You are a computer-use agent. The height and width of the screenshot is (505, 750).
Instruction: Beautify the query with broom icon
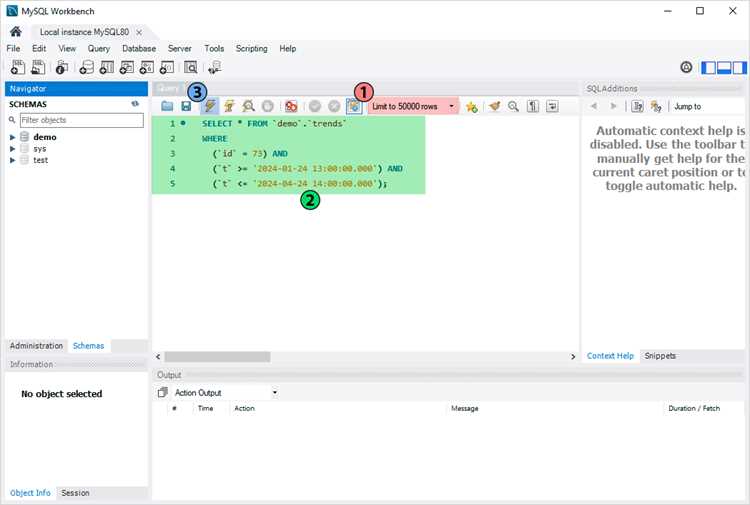[495, 106]
